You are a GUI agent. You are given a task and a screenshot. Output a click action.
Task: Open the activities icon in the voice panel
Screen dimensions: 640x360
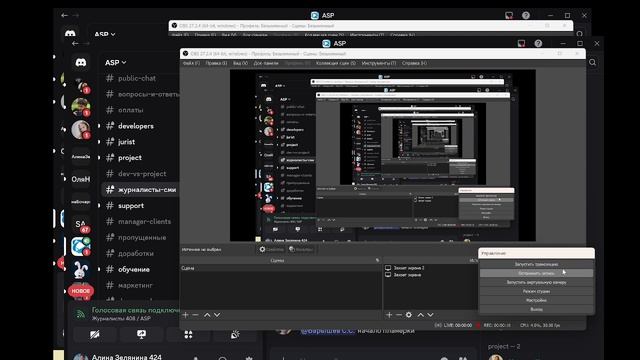coord(188,334)
